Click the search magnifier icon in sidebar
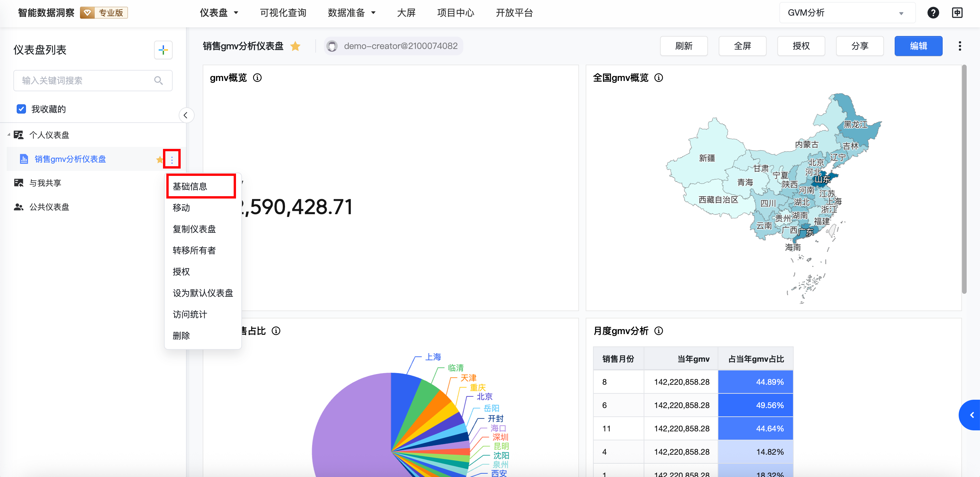This screenshot has height=477, width=980. click(158, 81)
